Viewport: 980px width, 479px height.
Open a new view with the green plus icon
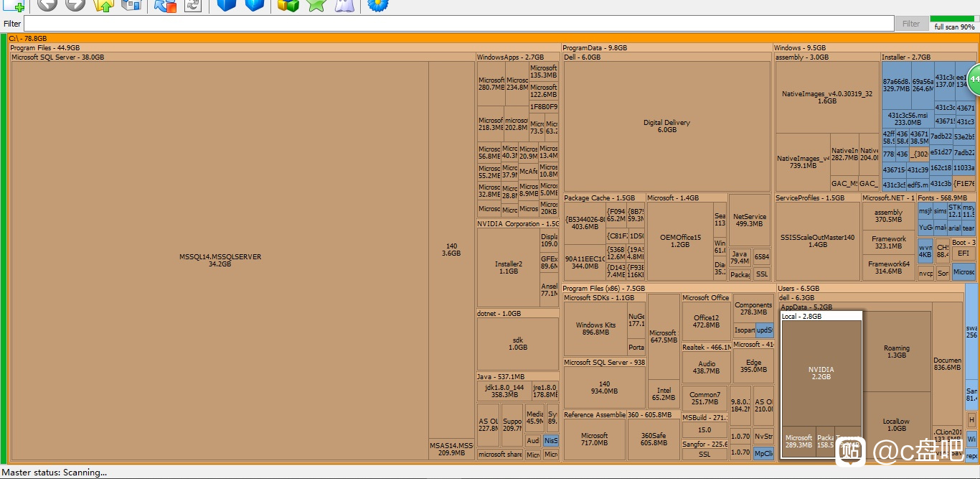click(x=14, y=4)
